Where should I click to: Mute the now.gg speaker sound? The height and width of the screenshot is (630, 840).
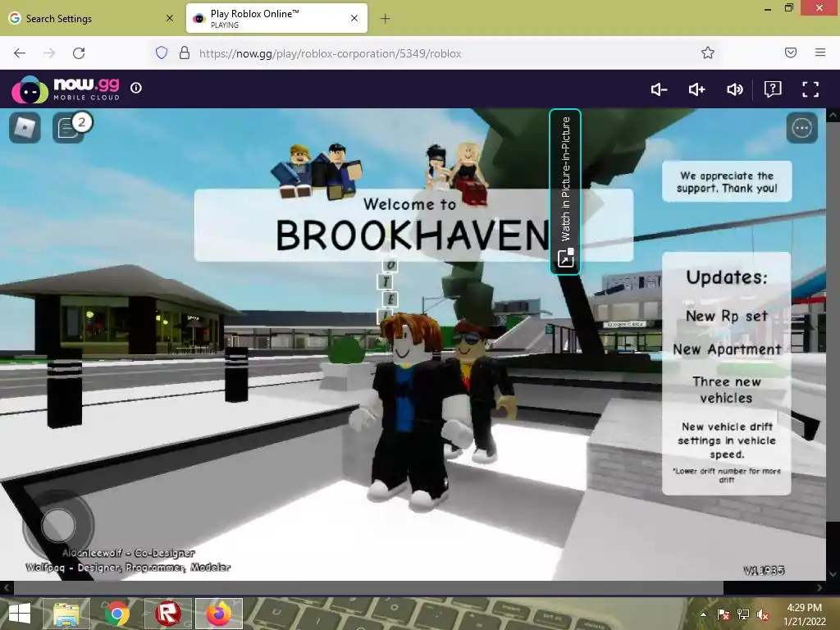click(x=734, y=89)
